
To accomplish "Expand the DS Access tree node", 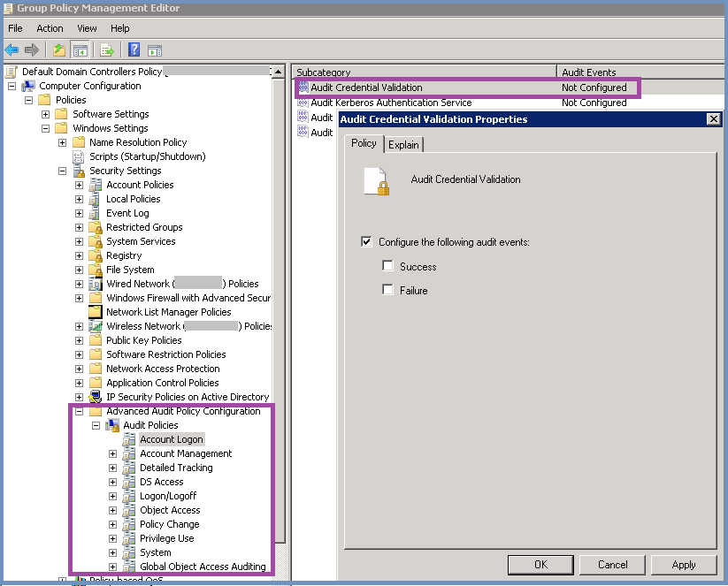I will (112, 481).
